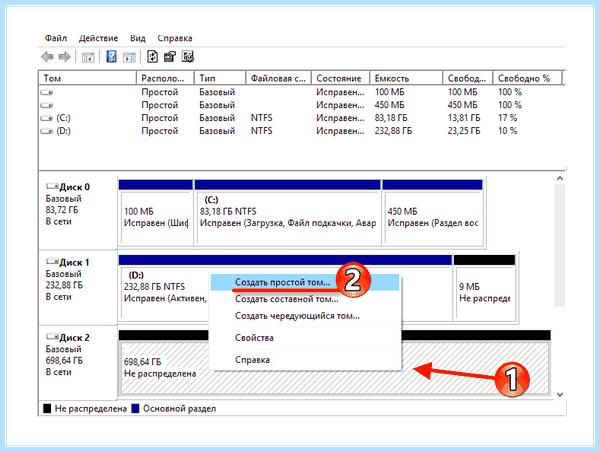Choose Создать чередующийся том… from context menu
Screen dimensions: 600x452
[305, 316]
